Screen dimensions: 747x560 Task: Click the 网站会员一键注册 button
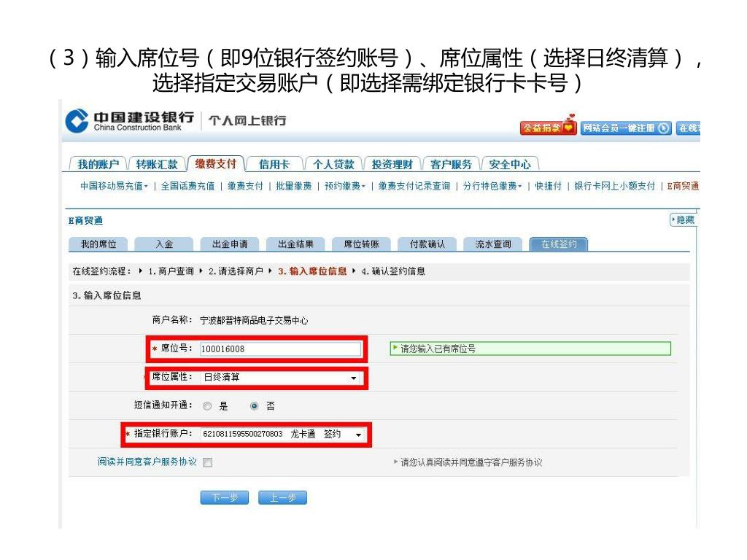pos(625,128)
